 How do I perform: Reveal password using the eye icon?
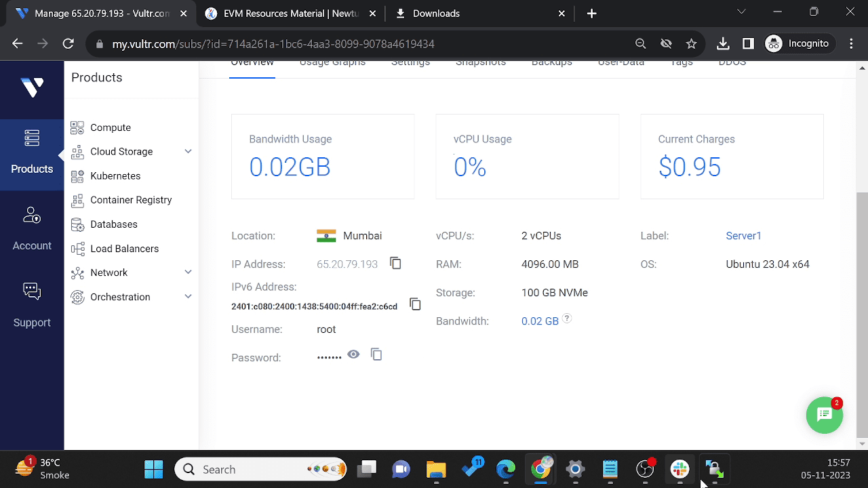(353, 354)
